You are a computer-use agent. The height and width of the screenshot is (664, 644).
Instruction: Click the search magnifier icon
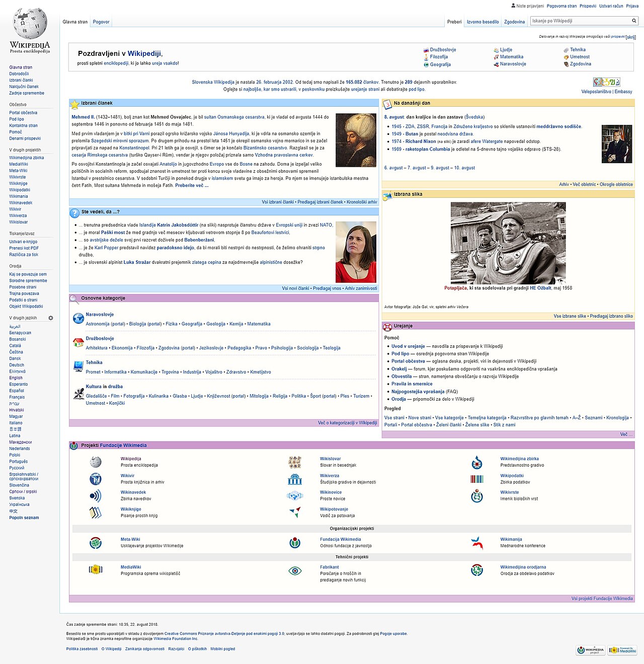pos(634,21)
